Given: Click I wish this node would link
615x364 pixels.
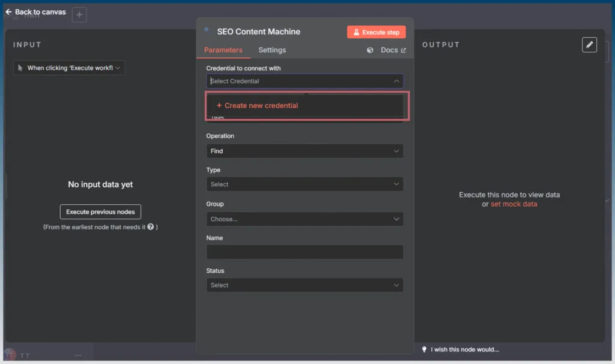Looking at the screenshot, I should click(465, 350).
